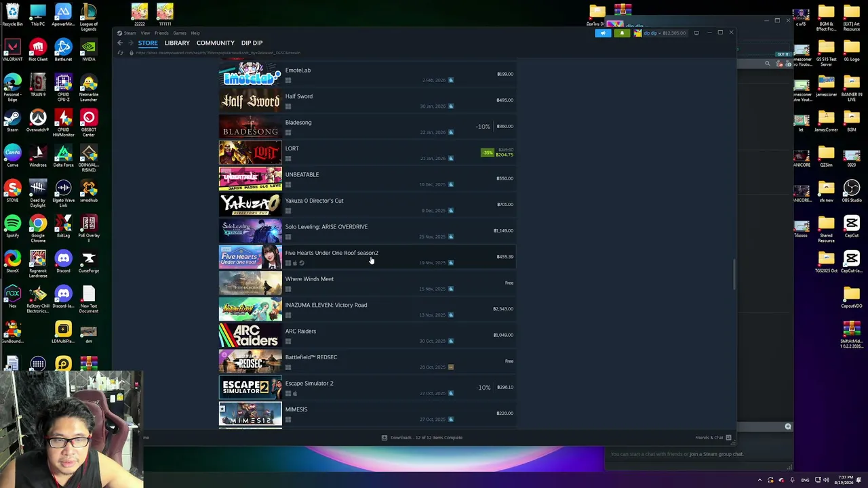868x488 pixels.
Task: Click the MIMESIS game title
Action: pyautogui.click(x=296, y=409)
